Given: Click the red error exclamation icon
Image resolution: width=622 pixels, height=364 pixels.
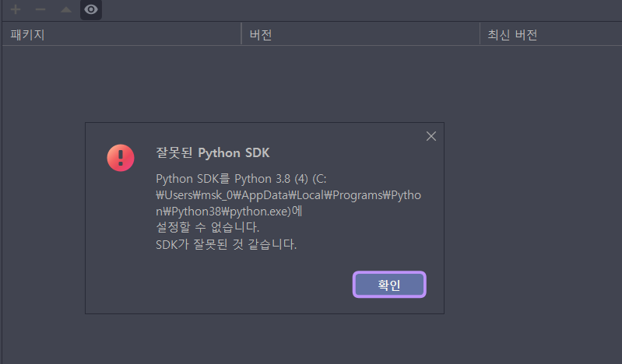Looking at the screenshot, I should tap(121, 158).
